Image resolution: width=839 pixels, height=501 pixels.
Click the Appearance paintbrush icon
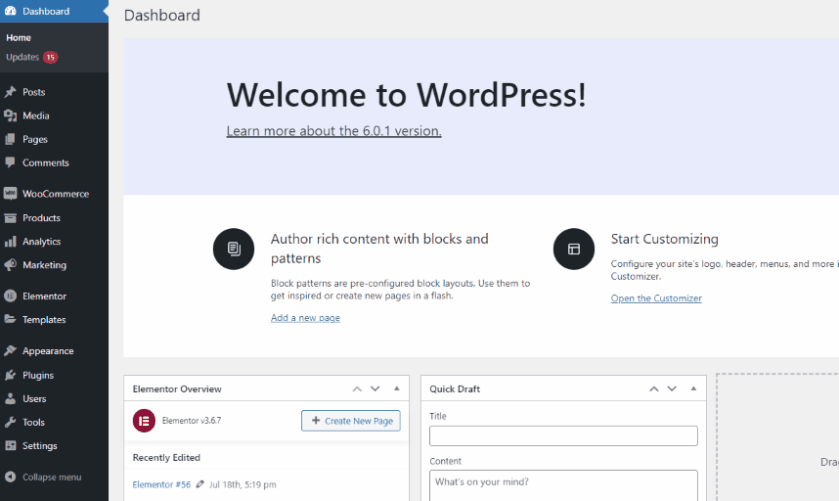pyautogui.click(x=10, y=351)
